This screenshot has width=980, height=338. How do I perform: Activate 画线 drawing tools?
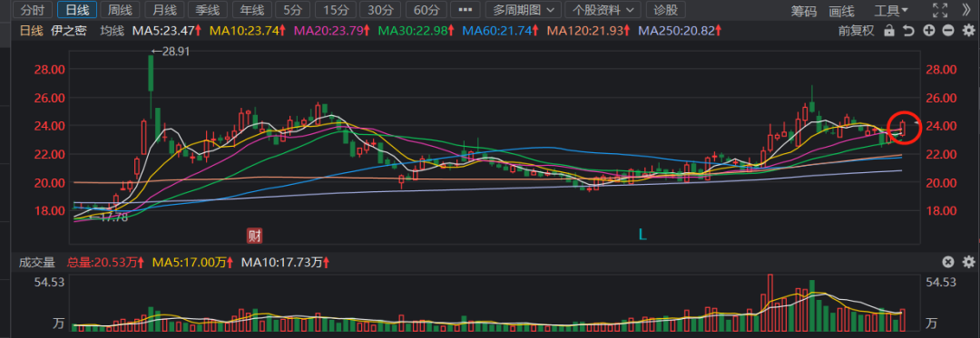tap(841, 11)
